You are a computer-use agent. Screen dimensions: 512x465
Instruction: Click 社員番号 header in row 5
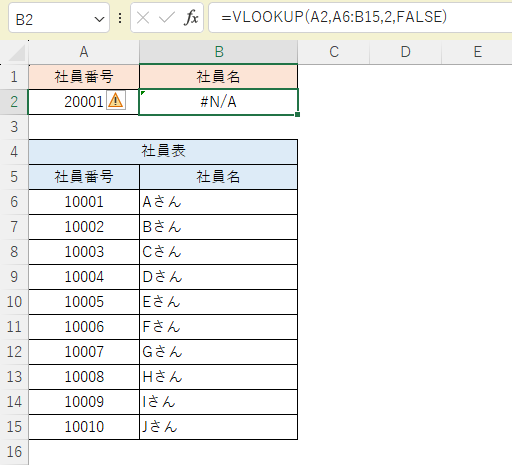84,177
